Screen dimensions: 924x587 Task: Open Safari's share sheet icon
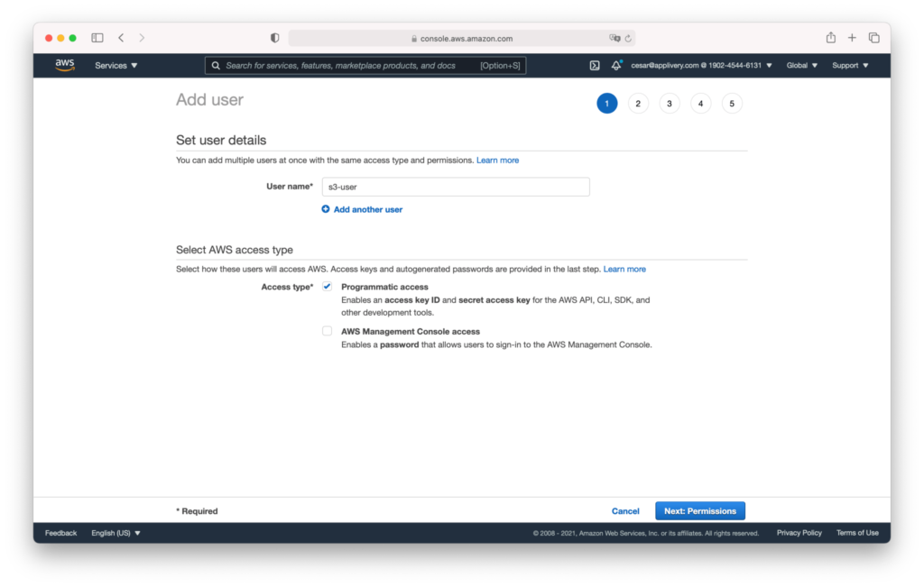click(829, 37)
